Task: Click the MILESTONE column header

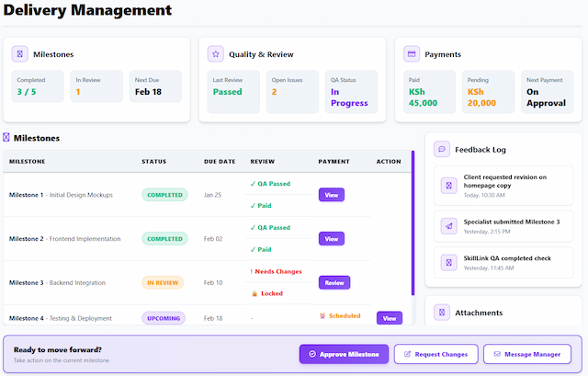Action: click(x=27, y=162)
